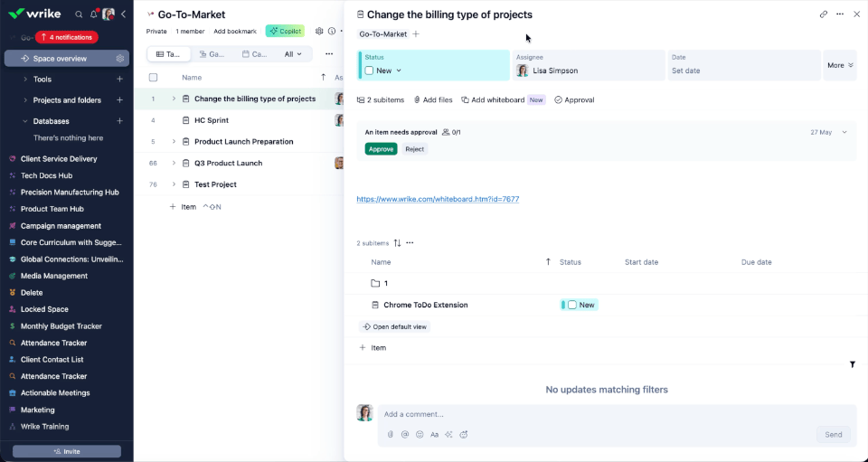868x462 pixels.
Task: Open Wrike Training space
Action: (45, 427)
